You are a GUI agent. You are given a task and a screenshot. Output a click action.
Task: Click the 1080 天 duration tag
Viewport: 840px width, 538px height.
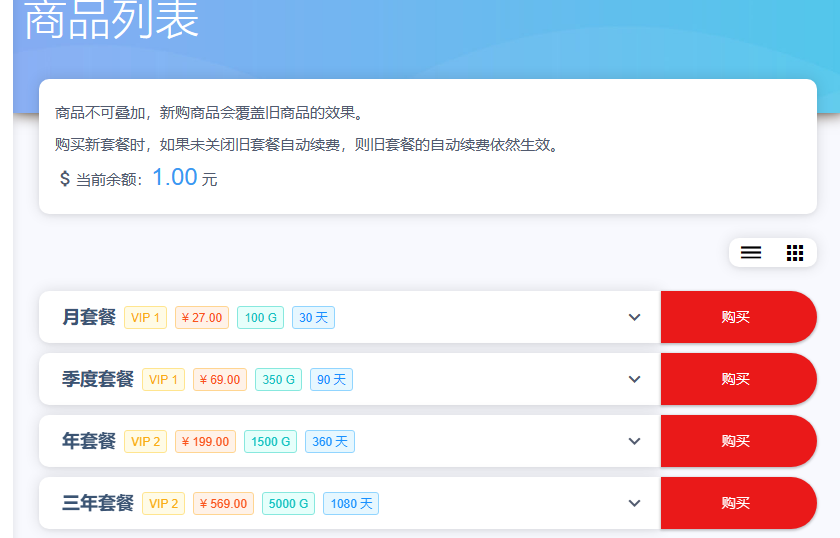coord(351,504)
